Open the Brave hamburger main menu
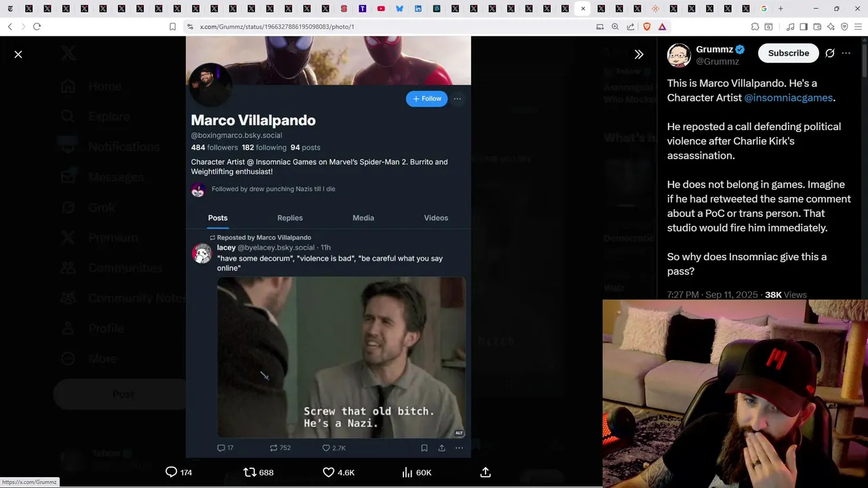The height and width of the screenshot is (488, 868). coord(859,26)
